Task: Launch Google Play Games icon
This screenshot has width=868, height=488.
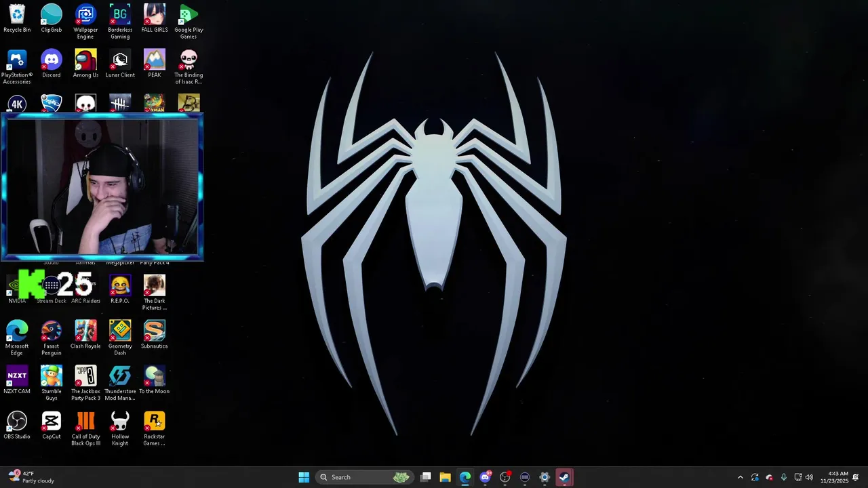Action: [x=189, y=22]
